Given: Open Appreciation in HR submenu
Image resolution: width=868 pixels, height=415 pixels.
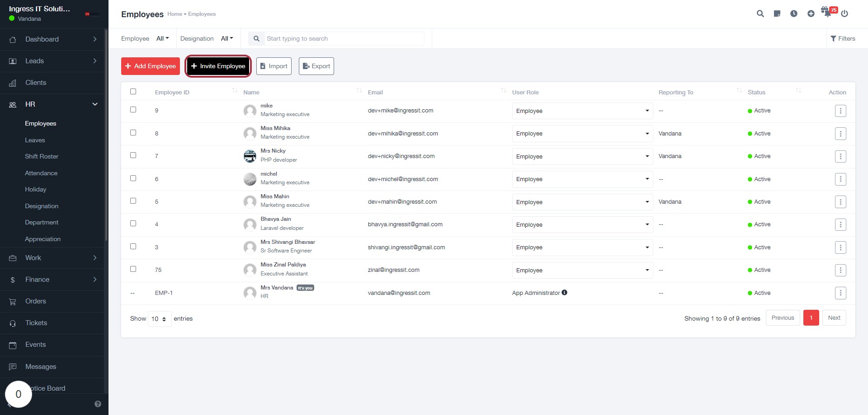Looking at the screenshot, I should [x=43, y=239].
